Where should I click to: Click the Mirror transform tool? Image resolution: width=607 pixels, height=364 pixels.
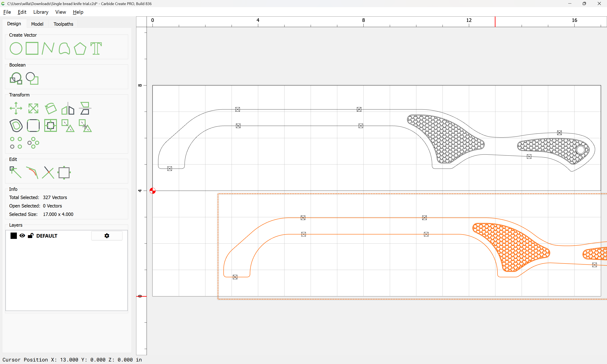[x=68, y=108]
